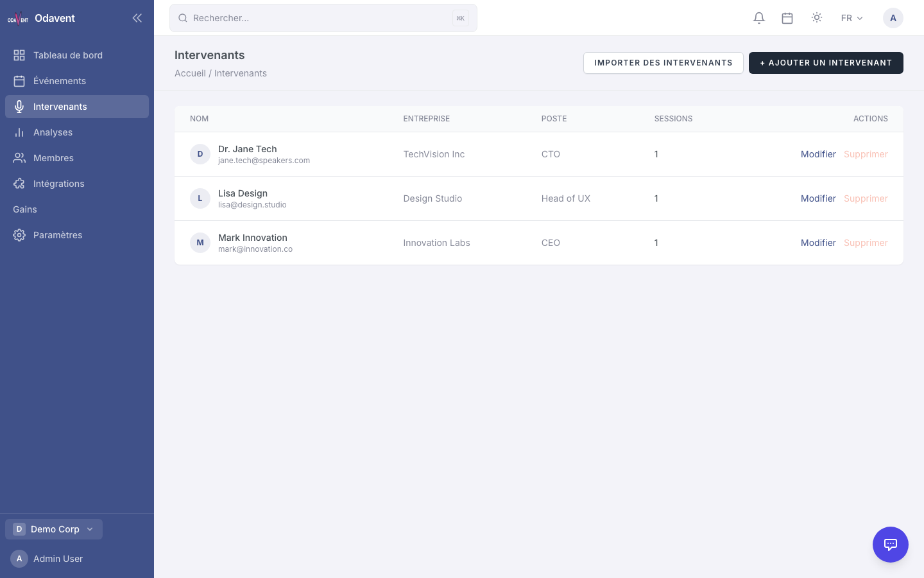Click Mark Innovation's avatar initial

pyautogui.click(x=200, y=243)
